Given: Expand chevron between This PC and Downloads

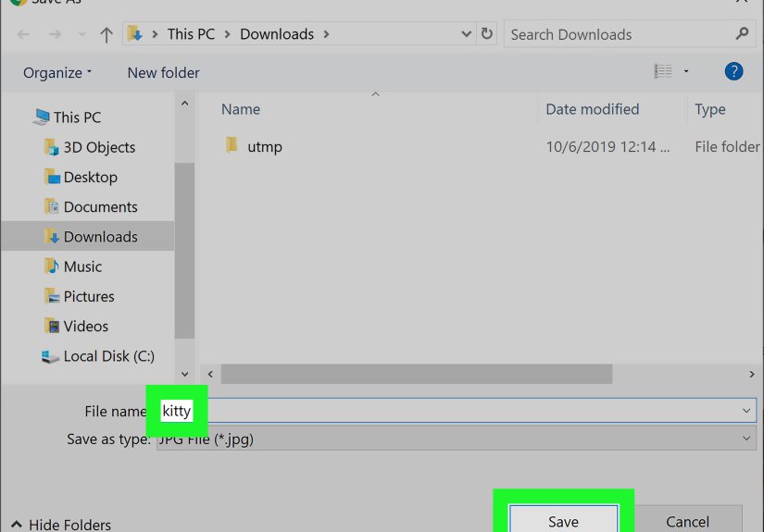Looking at the screenshot, I should [227, 34].
